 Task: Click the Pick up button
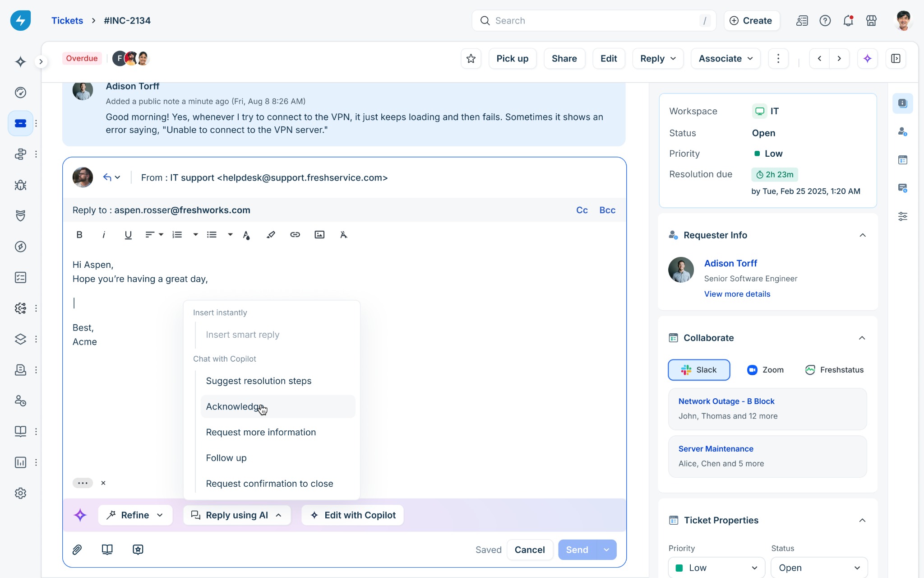(513, 59)
